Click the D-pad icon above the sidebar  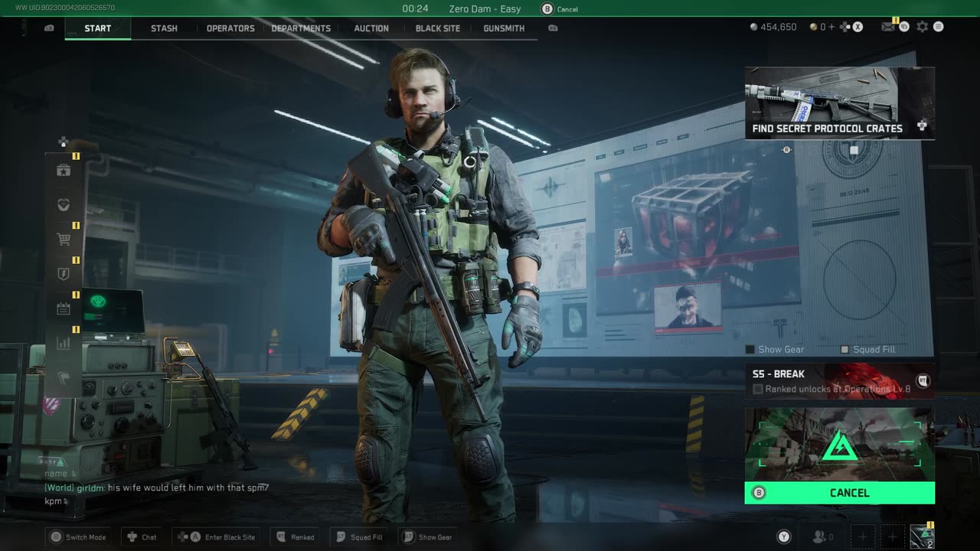(64, 142)
